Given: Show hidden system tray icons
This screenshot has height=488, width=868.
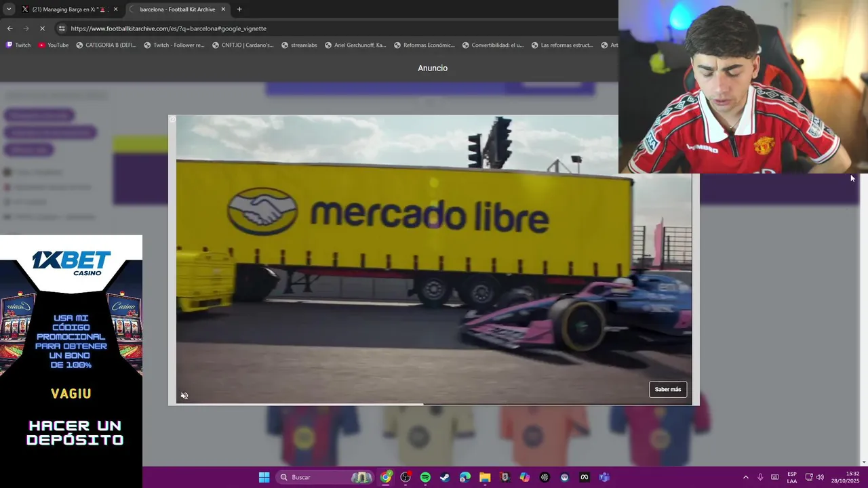Looking at the screenshot, I should coord(745,477).
